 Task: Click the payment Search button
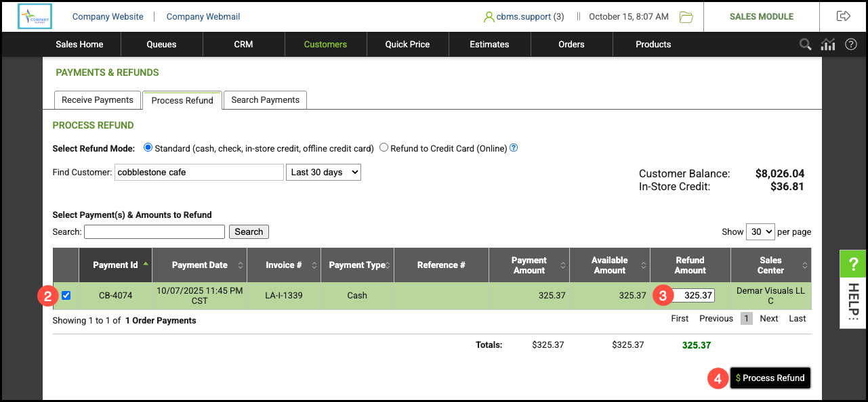tap(249, 231)
